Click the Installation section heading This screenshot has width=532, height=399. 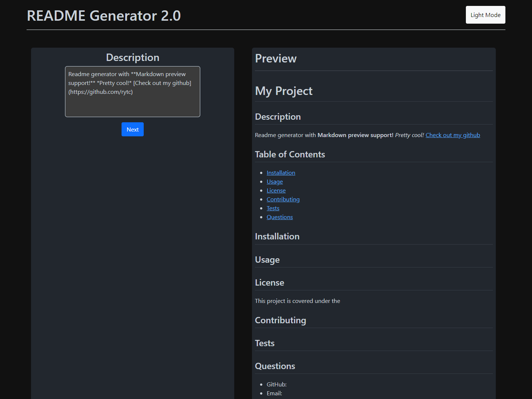[277, 236]
